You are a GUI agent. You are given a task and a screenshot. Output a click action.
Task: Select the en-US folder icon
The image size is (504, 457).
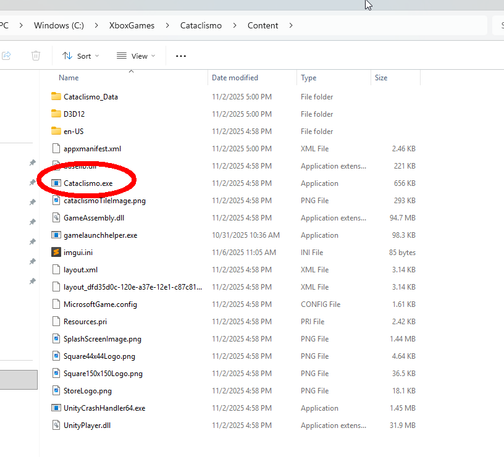56,131
